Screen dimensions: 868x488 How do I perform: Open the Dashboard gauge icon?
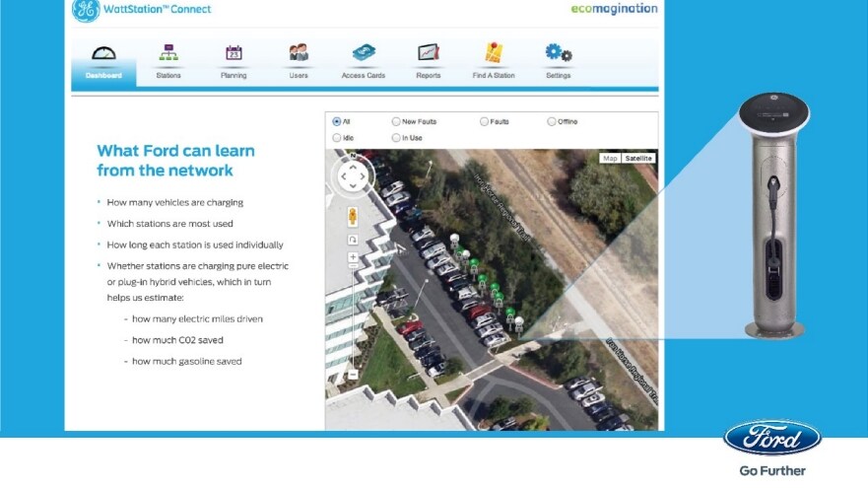pyautogui.click(x=103, y=53)
